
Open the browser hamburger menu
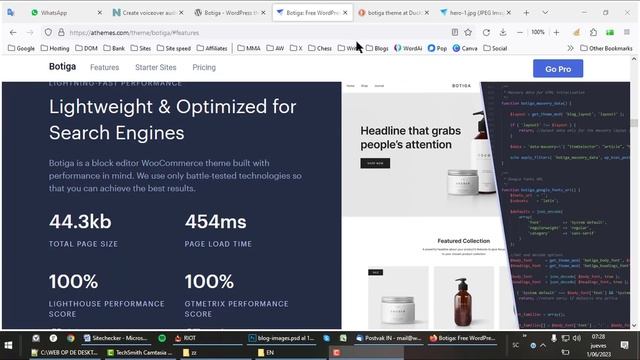pyautogui.click(x=627, y=32)
